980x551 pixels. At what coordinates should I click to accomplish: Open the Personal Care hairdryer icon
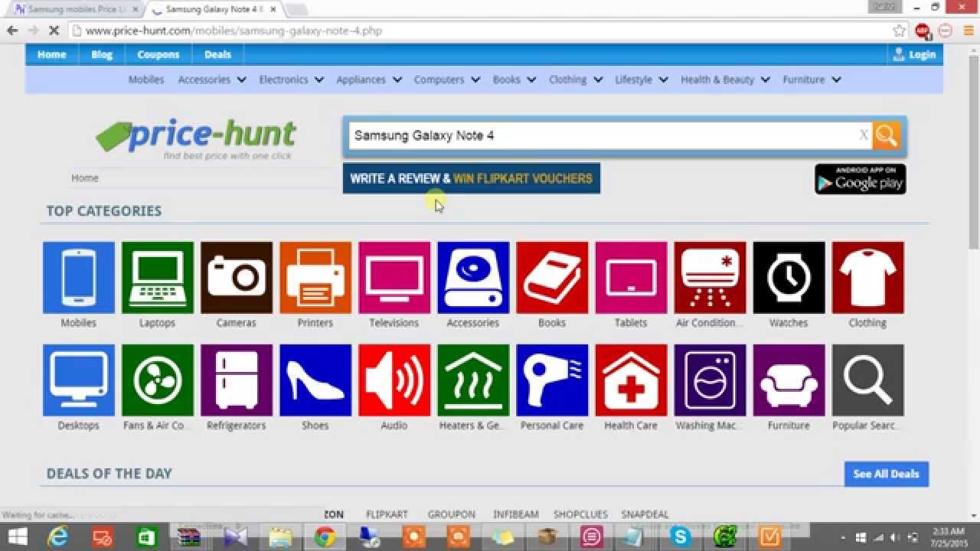[x=552, y=380]
